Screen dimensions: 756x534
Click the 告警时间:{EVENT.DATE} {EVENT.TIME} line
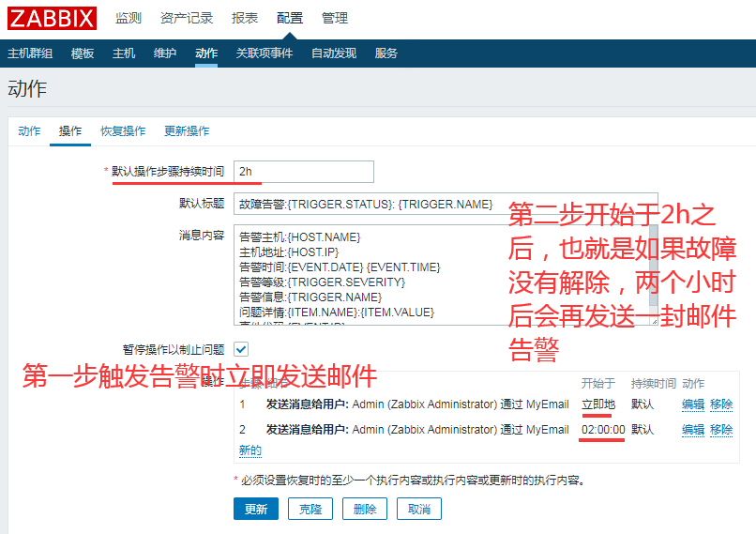click(x=340, y=267)
